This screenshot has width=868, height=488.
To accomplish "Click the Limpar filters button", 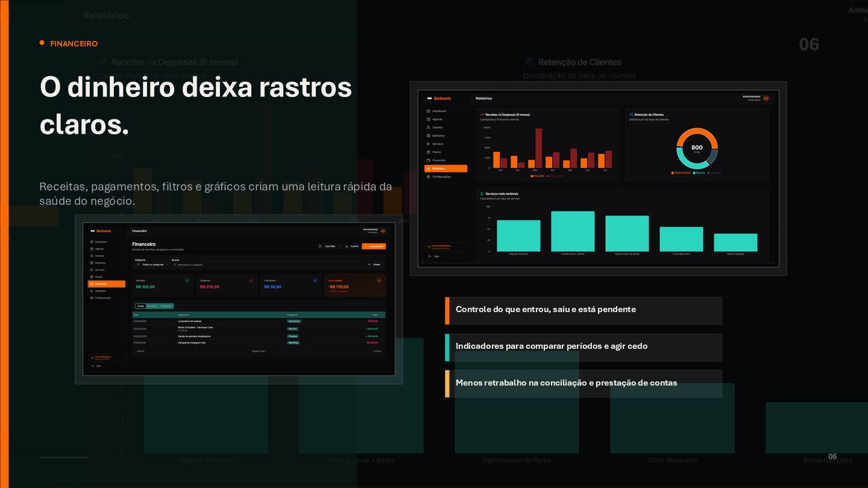I will 374,264.
